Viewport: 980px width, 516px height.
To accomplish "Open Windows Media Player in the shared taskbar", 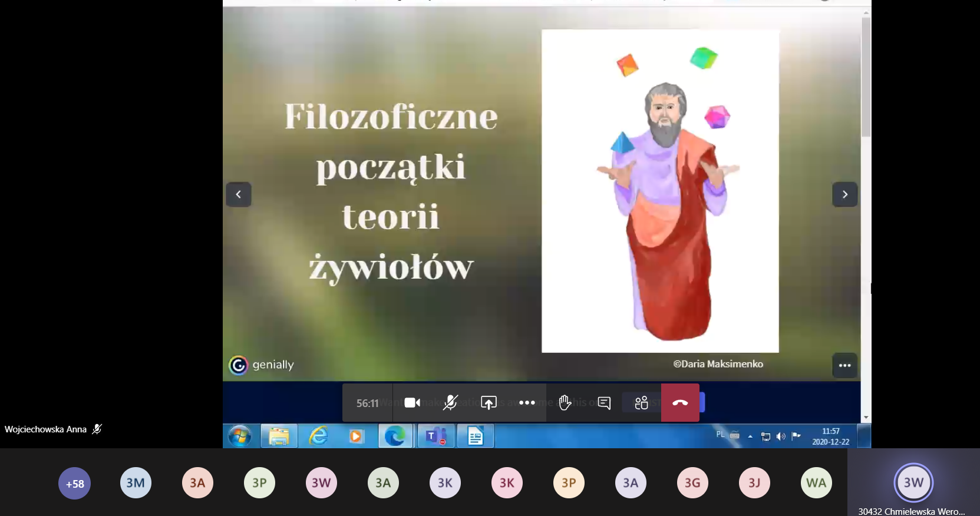I will 356,436.
